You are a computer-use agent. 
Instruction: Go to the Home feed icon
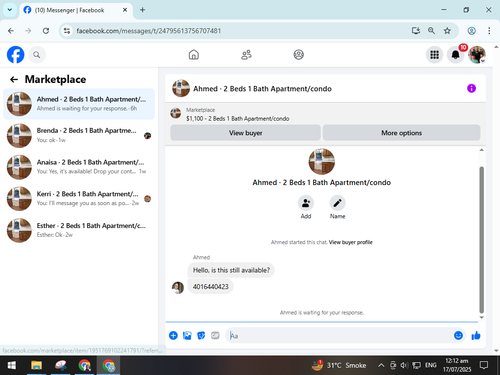(194, 55)
